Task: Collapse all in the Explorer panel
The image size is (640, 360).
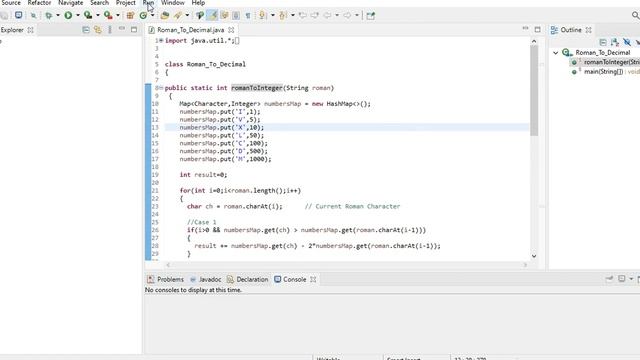Action: [86, 30]
